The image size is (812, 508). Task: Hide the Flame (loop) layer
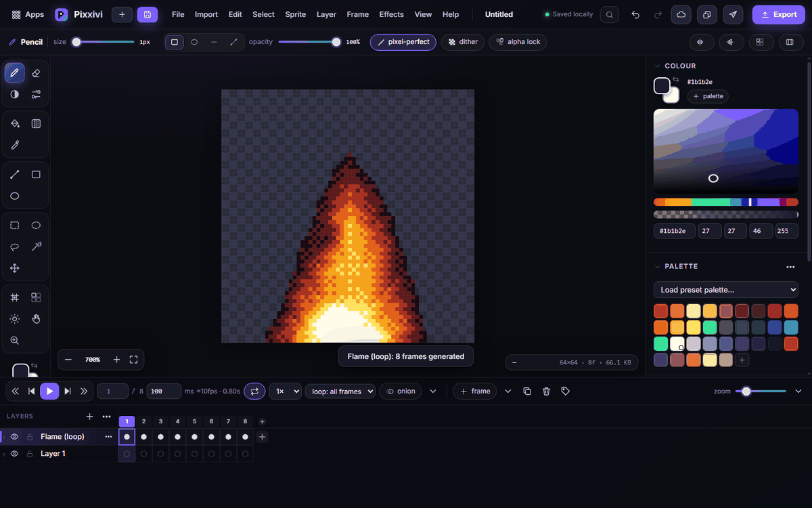click(14, 437)
